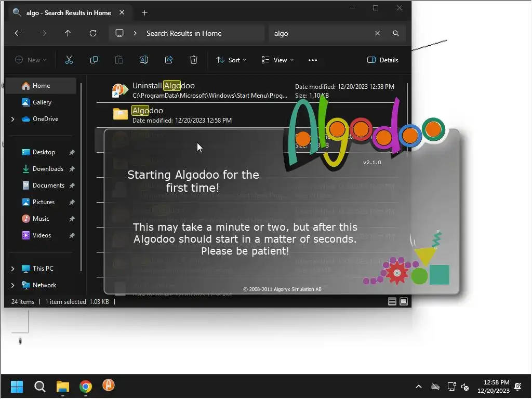The image size is (532, 399).
Task: Expand the OneDrive tree node
Action: 12,119
